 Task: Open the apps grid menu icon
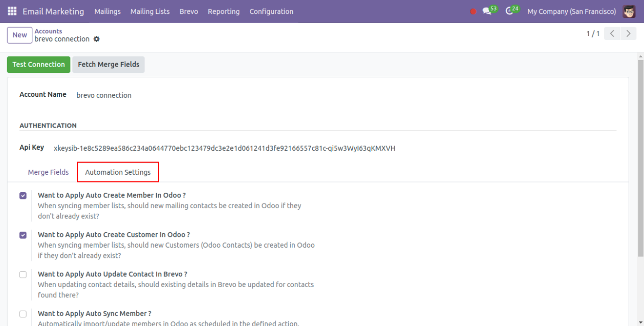[x=12, y=11]
